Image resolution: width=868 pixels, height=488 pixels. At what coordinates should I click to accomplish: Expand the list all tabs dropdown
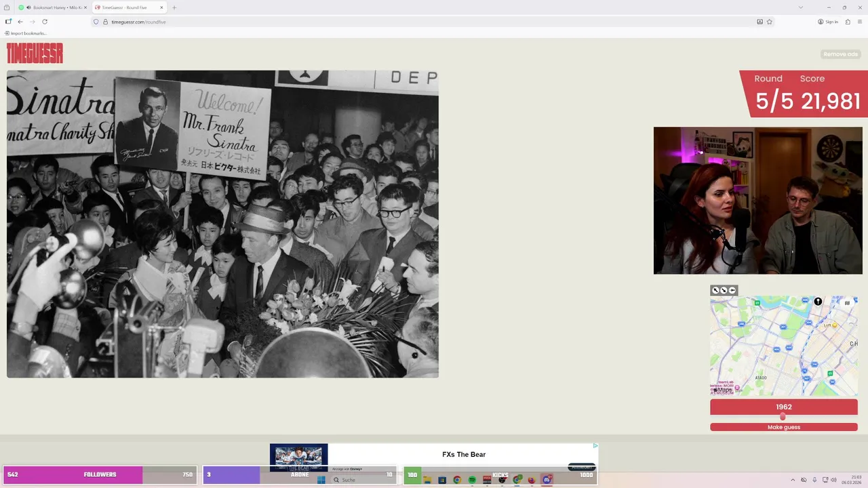point(801,7)
